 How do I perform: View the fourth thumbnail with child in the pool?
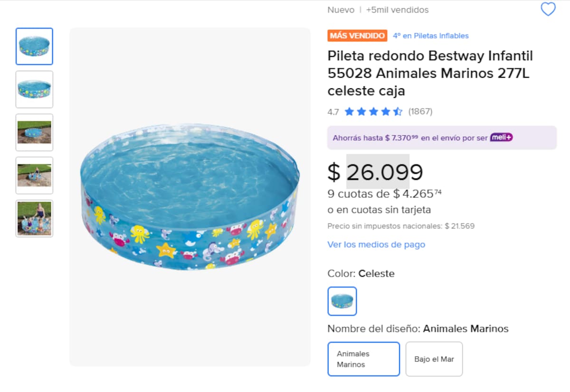[34, 176]
